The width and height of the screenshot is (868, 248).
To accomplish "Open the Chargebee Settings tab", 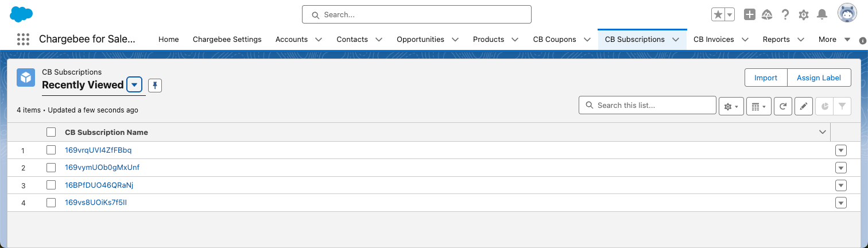I will coord(227,40).
